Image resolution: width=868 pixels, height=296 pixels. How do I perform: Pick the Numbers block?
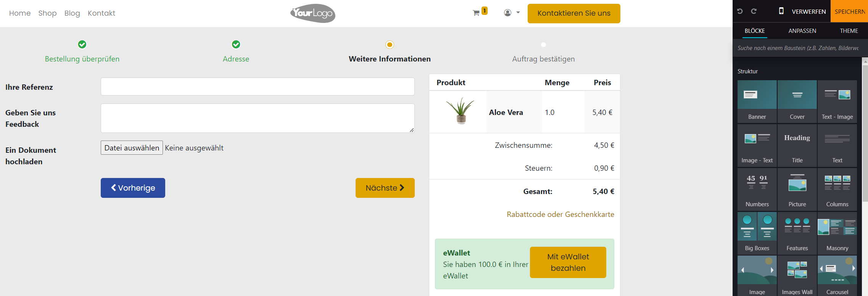757,189
